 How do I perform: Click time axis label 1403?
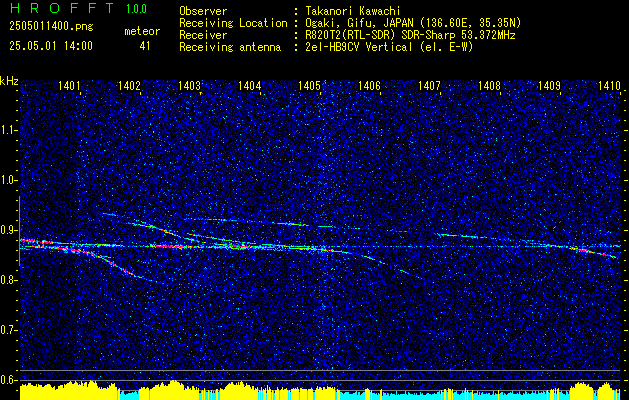189,85
